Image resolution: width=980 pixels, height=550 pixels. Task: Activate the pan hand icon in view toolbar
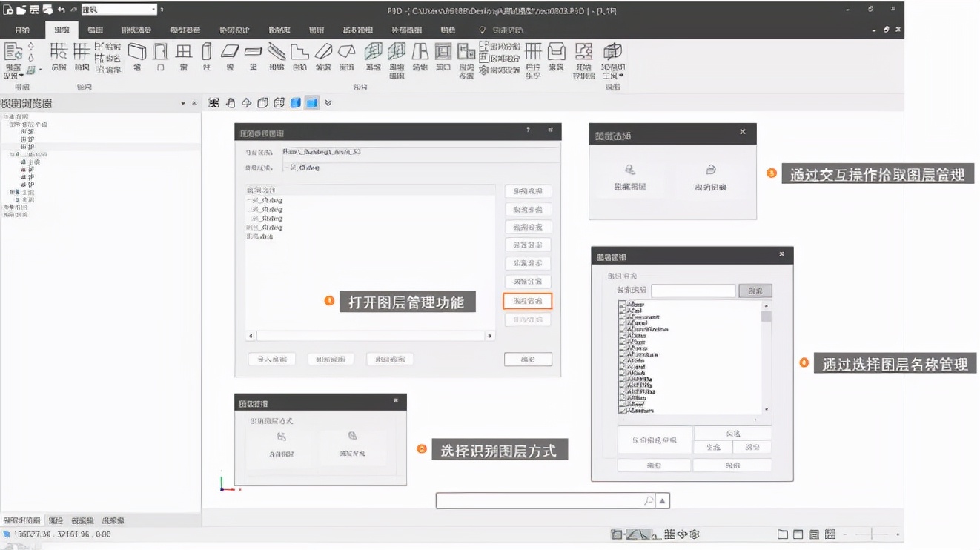click(231, 103)
